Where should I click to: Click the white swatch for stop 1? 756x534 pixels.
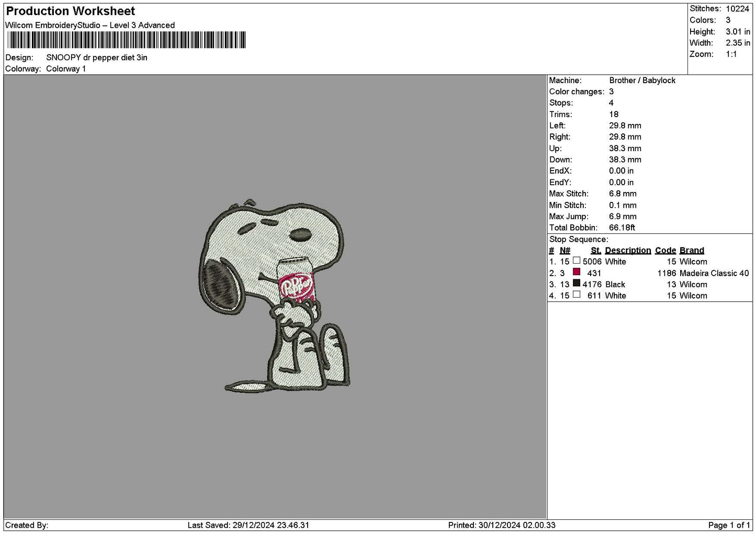click(x=577, y=260)
